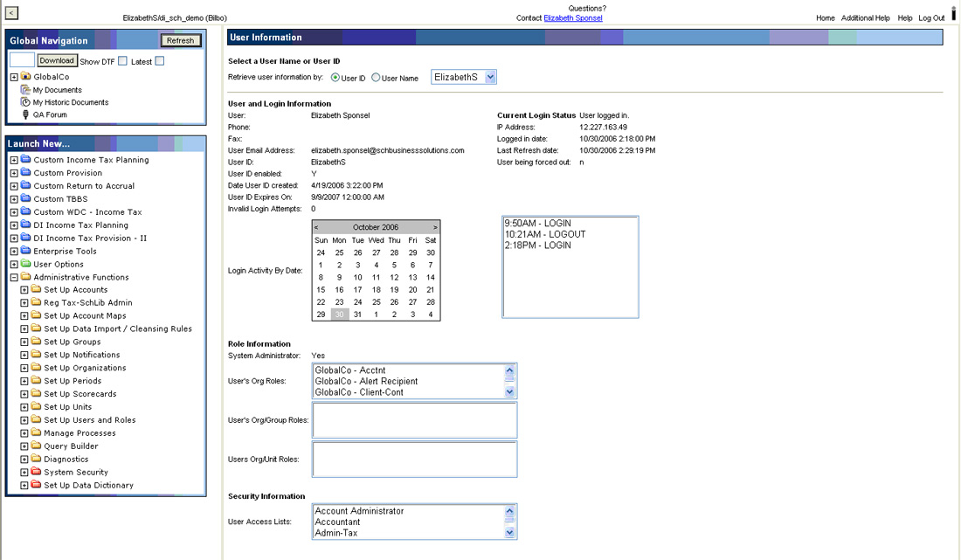Click the Set Up Groups folder icon
961x560 pixels.
coord(36,342)
